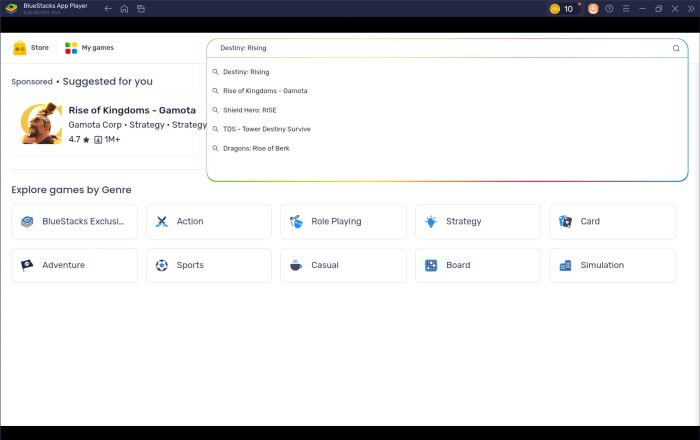
Task: Switch to the Store tab
Action: tap(31, 47)
